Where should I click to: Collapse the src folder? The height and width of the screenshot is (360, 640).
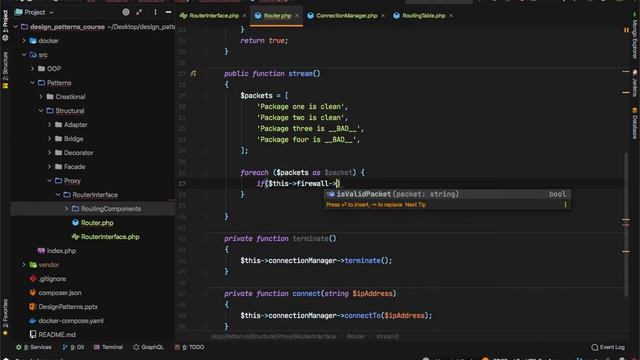coord(24,55)
